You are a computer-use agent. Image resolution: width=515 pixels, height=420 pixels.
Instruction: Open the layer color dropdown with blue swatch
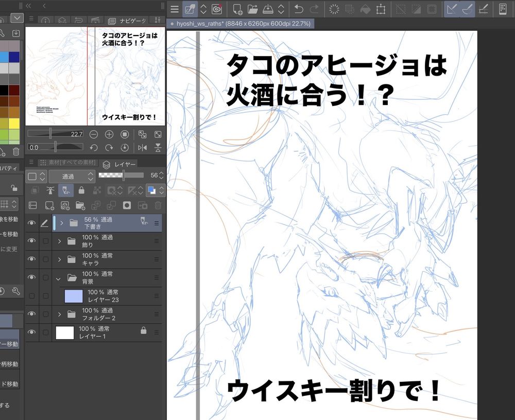pyautogui.click(x=156, y=190)
